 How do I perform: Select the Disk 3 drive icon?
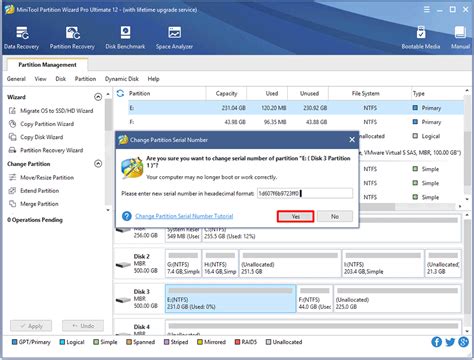(x=123, y=300)
